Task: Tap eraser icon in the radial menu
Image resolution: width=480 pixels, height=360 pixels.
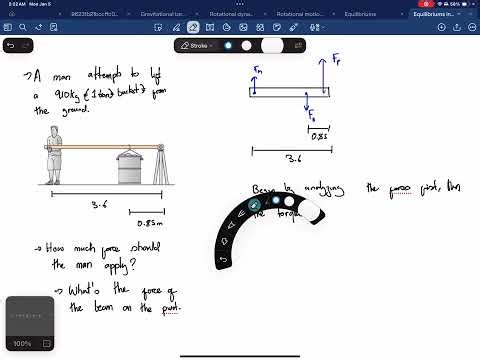Action: pos(254,206)
